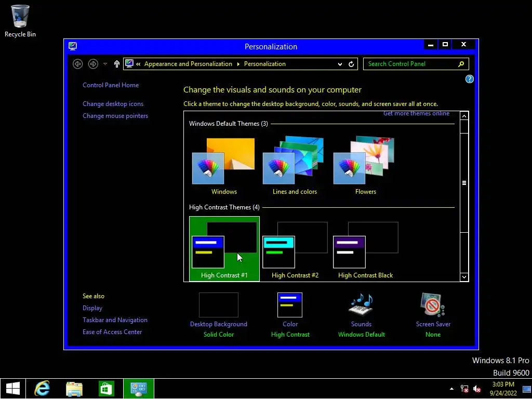The height and width of the screenshot is (399, 532).
Task: Click the Control Panel taskbar button
Action: point(138,389)
